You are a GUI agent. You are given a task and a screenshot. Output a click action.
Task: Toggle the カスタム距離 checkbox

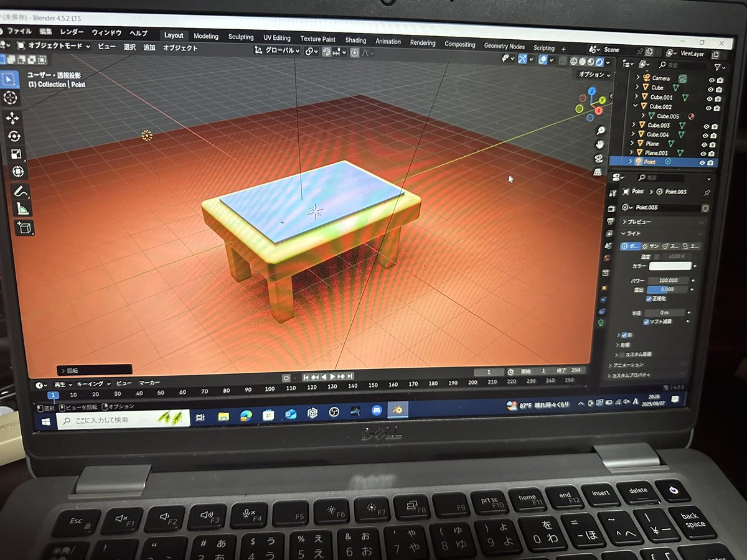click(621, 354)
